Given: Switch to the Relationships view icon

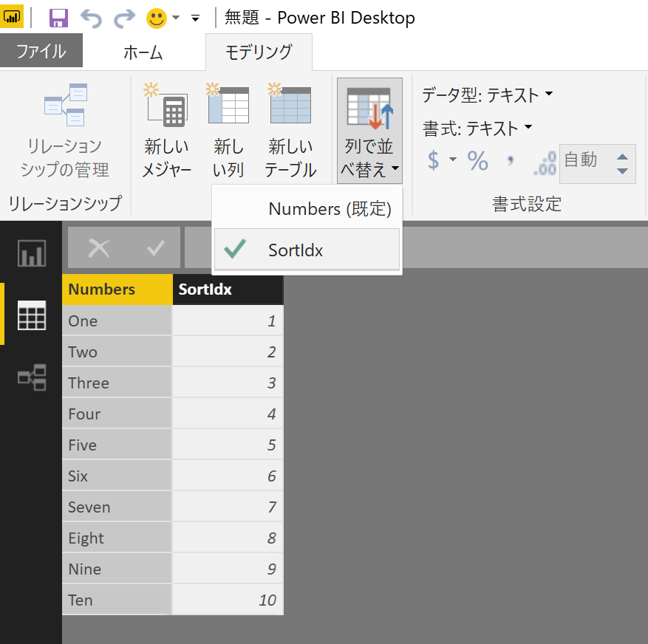Looking at the screenshot, I should [32, 377].
